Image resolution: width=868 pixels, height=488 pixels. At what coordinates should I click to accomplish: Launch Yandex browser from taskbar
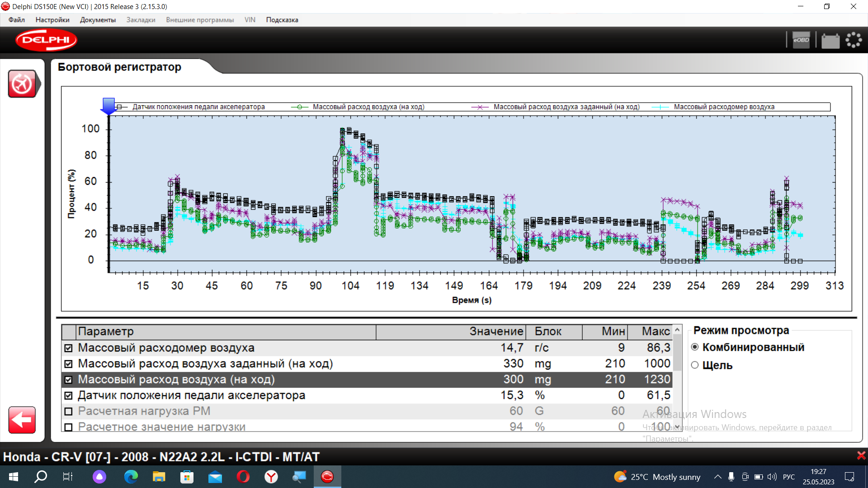[271, 477]
